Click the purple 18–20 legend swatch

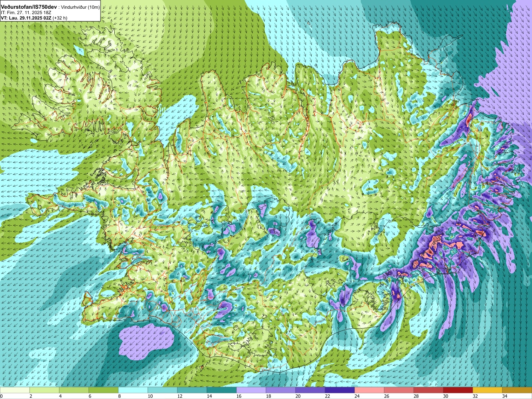click(281, 391)
